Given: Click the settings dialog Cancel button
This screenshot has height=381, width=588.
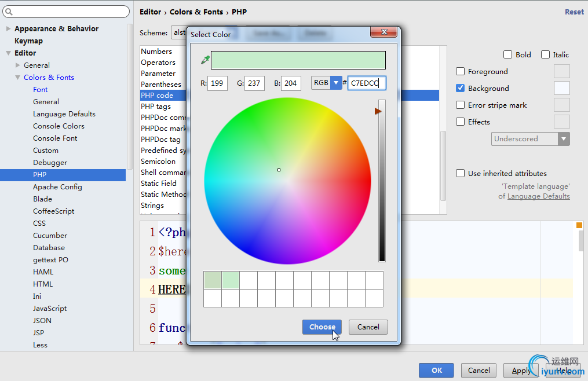Looking at the screenshot, I should point(479,371).
